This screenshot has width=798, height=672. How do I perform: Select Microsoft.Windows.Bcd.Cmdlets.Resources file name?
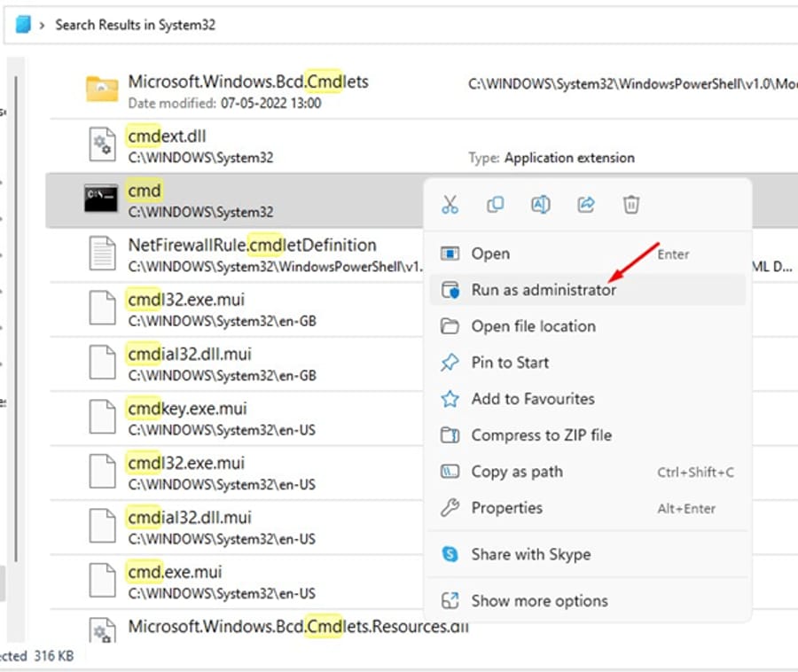click(298, 626)
